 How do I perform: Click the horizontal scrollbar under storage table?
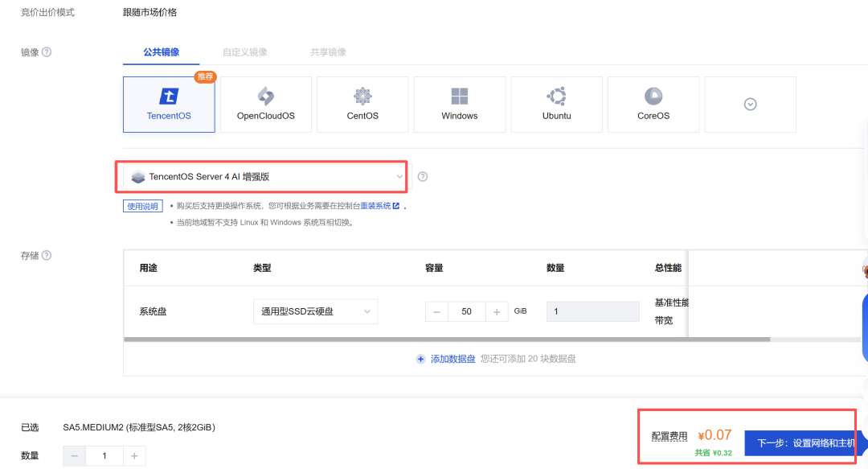(x=447, y=339)
